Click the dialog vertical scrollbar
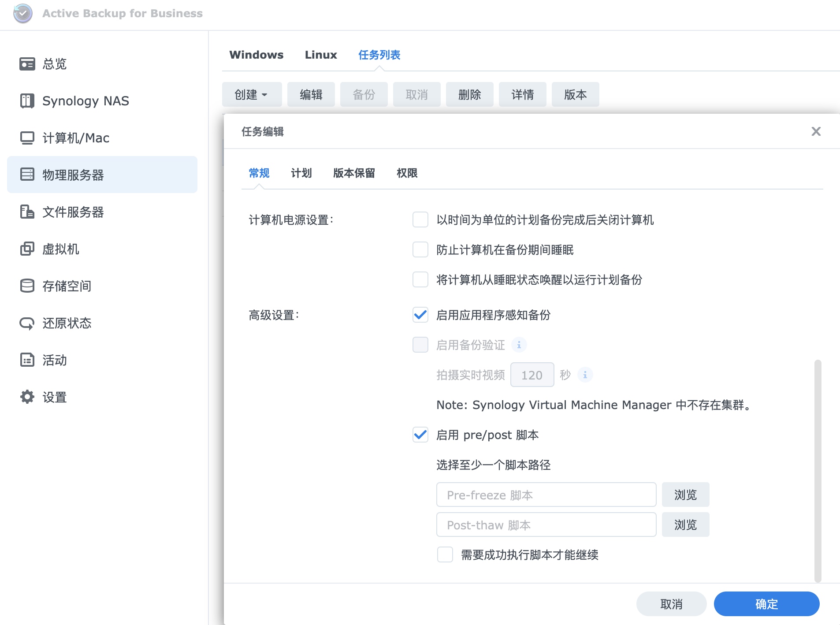The image size is (840, 625). coord(818,471)
